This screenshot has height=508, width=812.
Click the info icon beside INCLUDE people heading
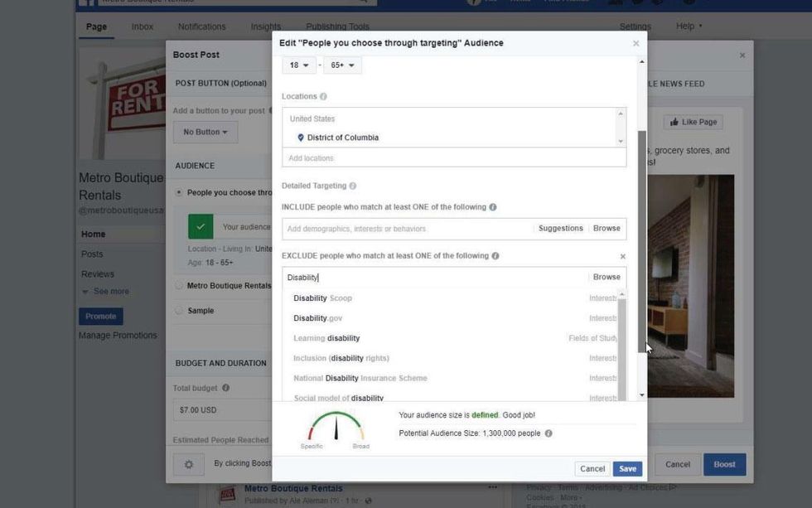pyautogui.click(x=493, y=207)
